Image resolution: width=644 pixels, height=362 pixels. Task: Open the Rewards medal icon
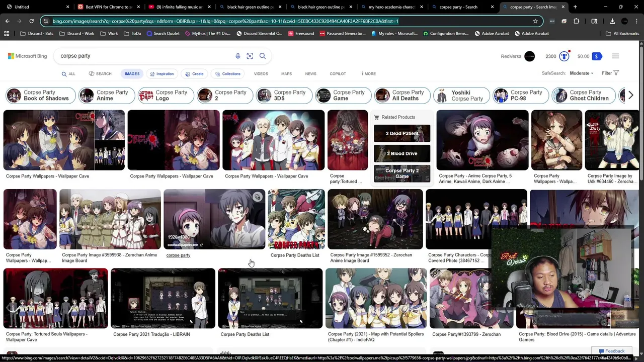click(x=564, y=56)
